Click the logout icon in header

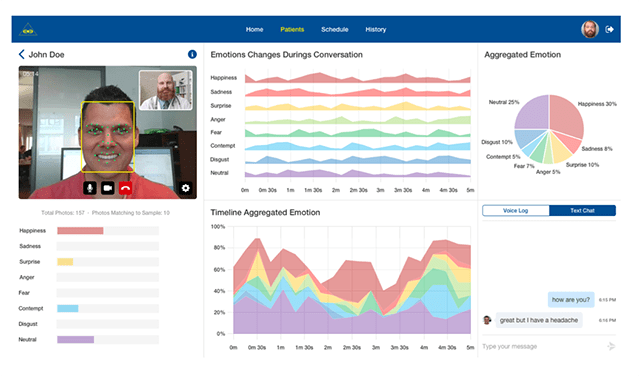[609, 29]
